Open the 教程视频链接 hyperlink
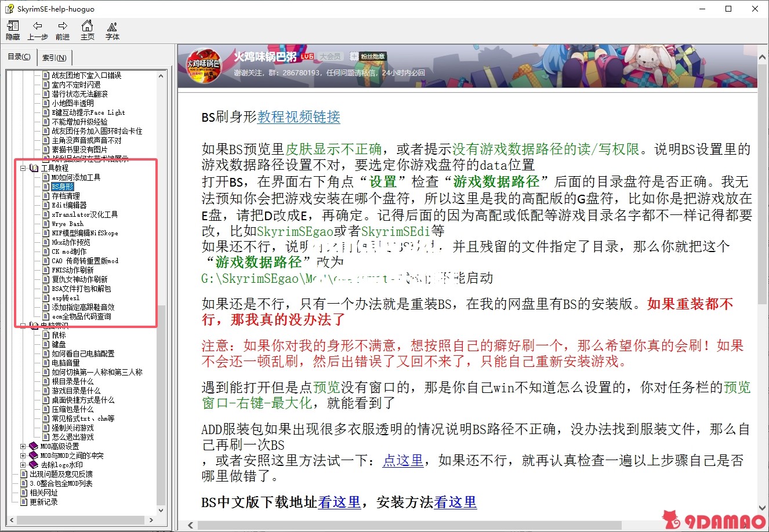Viewport: 769px width, 532px height. click(x=299, y=117)
